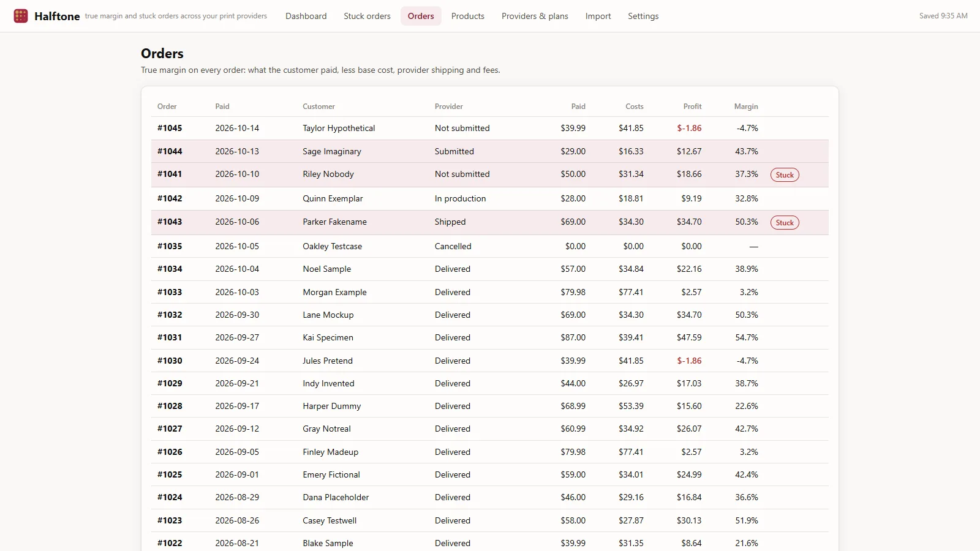Open the Settings tab
Viewport: 980px width, 551px height.
643,16
